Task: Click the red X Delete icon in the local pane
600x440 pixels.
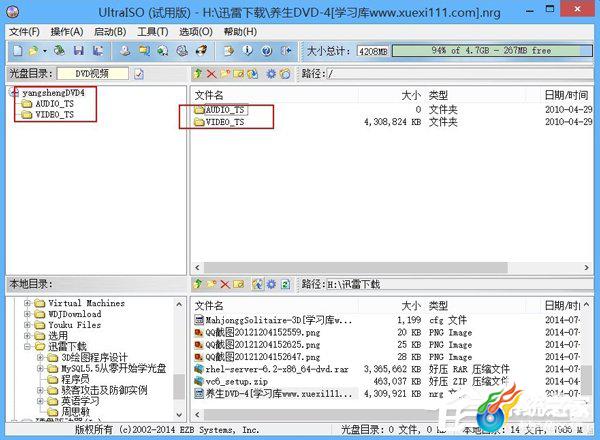Action: click(225, 284)
